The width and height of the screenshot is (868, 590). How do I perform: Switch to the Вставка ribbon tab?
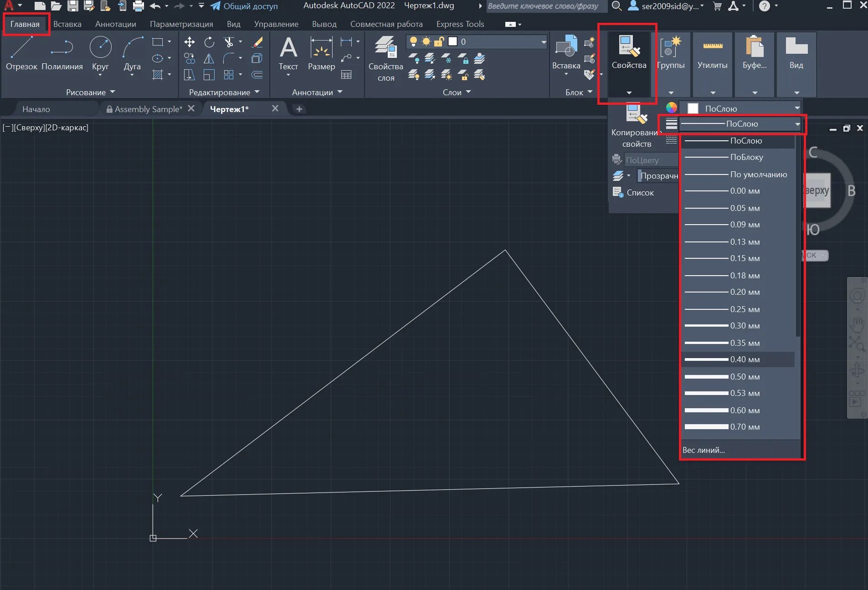click(67, 24)
